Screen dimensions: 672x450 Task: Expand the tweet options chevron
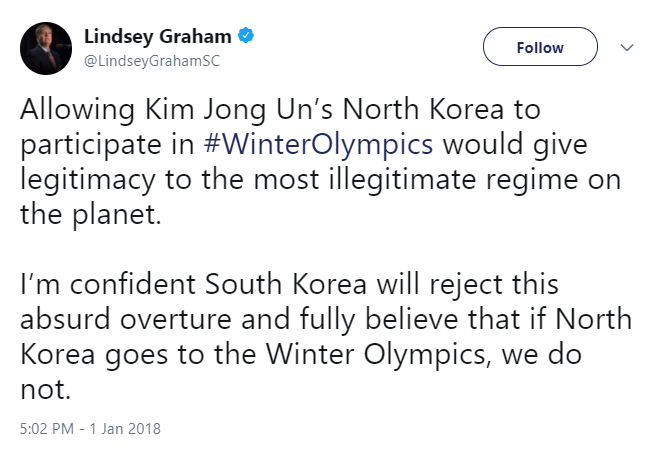tap(627, 47)
